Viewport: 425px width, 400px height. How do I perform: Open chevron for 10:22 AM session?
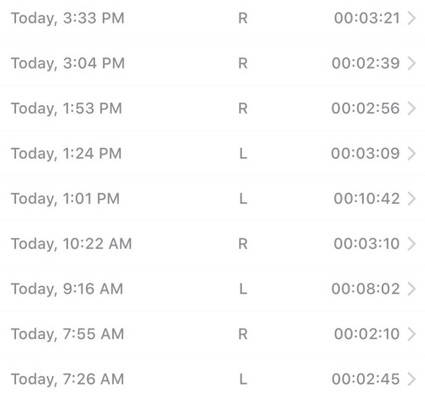click(x=412, y=244)
